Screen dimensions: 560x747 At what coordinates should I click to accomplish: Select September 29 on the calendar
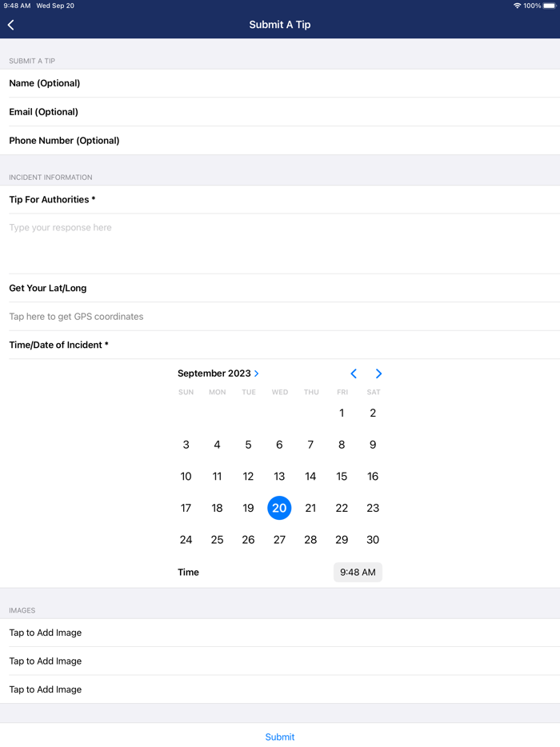point(342,540)
